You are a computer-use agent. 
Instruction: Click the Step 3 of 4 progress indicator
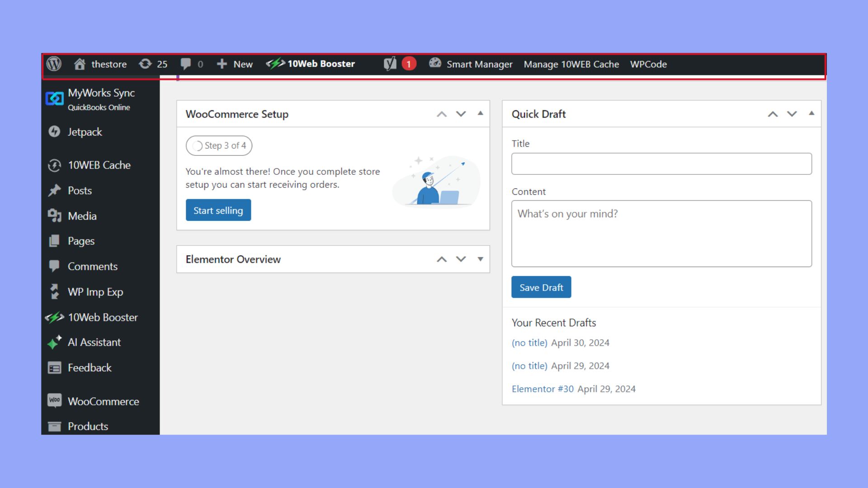click(x=219, y=145)
